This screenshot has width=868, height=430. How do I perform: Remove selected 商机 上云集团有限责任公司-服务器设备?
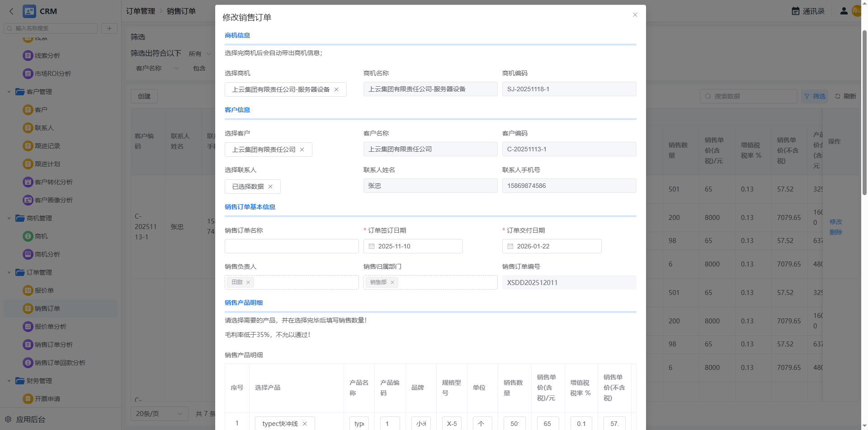point(336,89)
